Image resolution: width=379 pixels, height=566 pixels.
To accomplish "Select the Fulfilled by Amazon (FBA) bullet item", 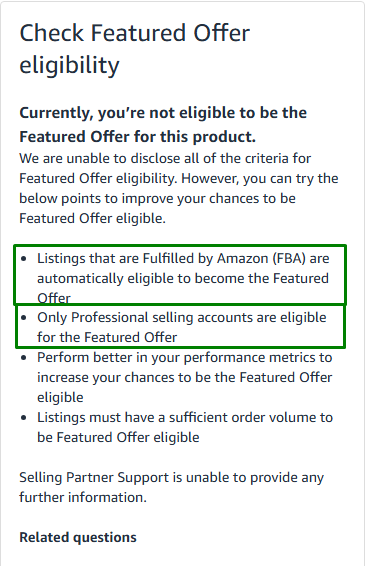I will tap(180, 275).
